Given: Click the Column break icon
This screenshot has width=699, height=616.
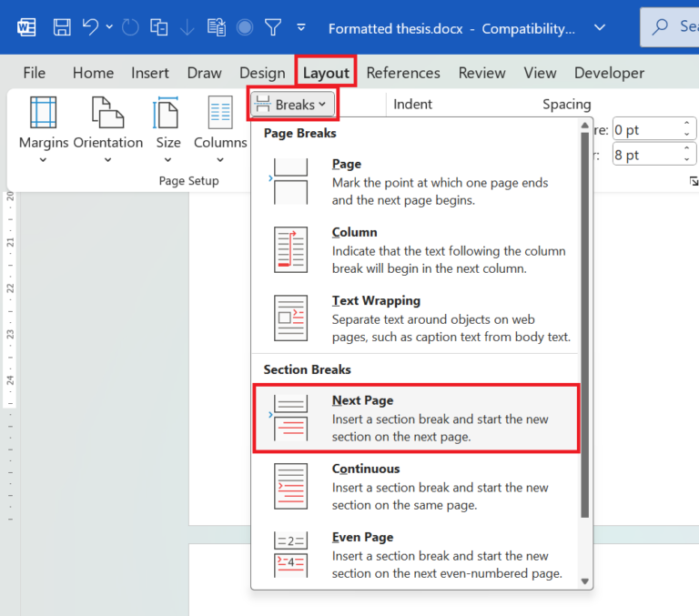Looking at the screenshot, I should tap(290, 249).
